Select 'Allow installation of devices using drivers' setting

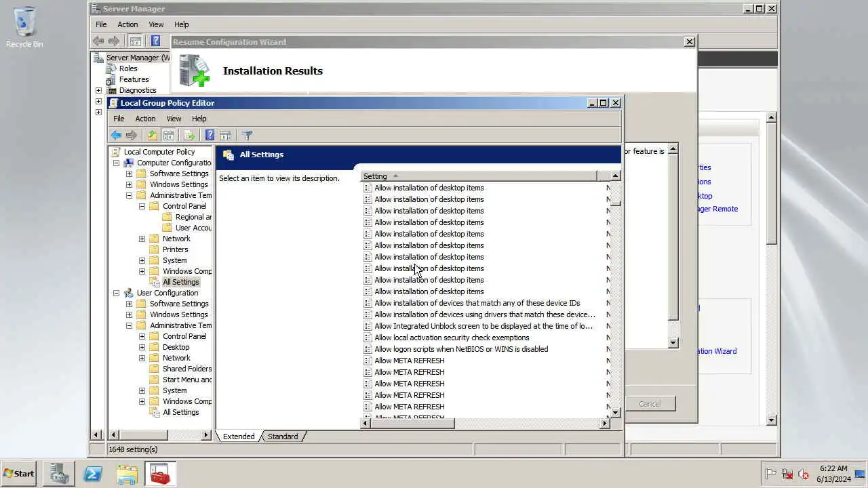click(x=485, y=314)
